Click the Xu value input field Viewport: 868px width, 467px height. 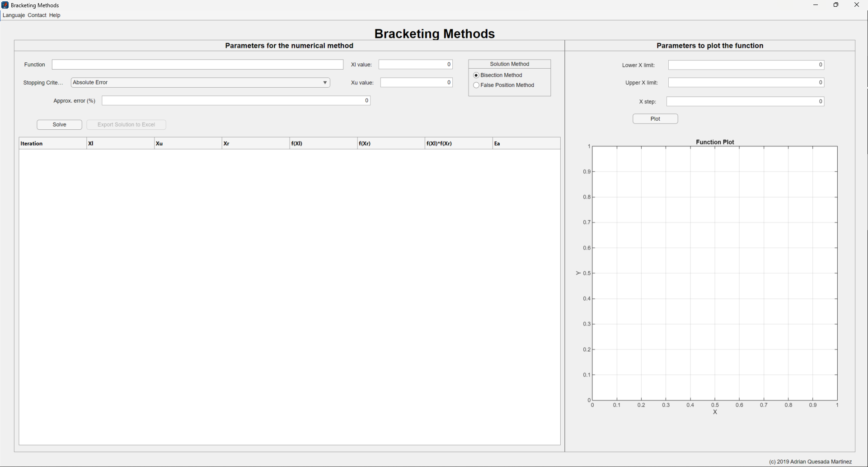point(417,83)
